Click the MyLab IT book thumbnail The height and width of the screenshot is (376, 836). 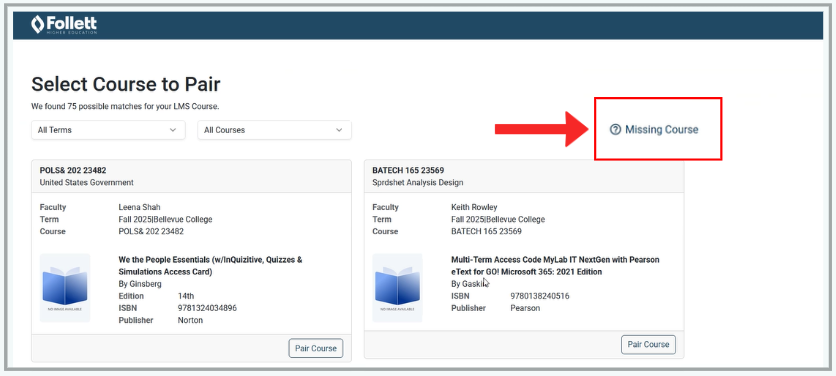(397, 288)
